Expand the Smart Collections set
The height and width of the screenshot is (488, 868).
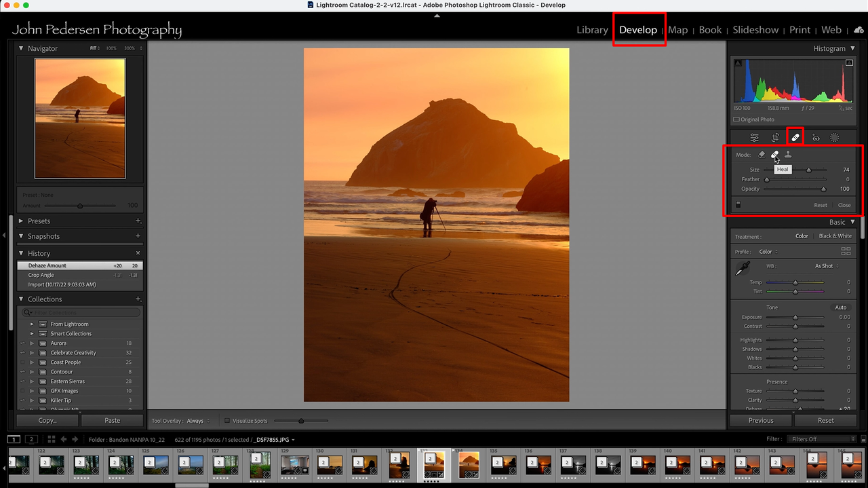pos(31,334)
